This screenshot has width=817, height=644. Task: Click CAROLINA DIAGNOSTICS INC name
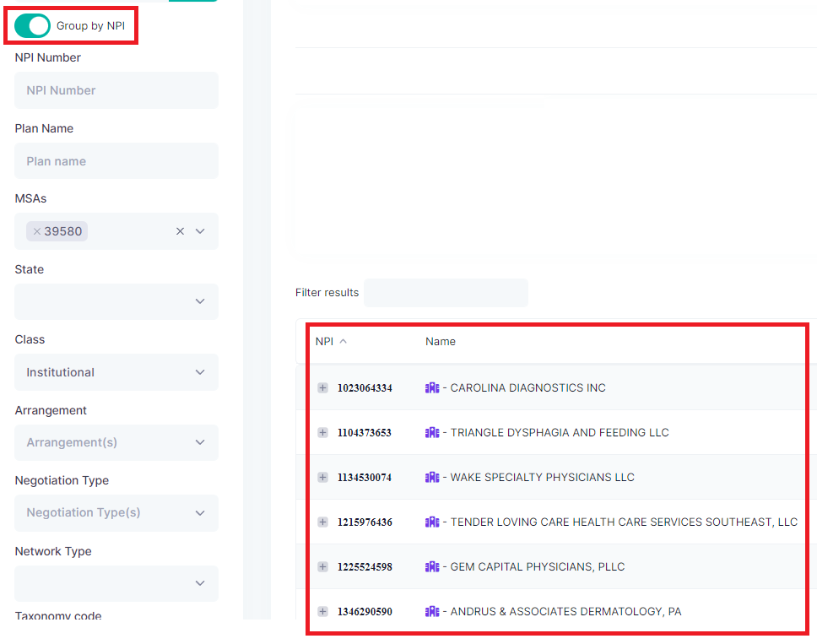click(528, 387)
